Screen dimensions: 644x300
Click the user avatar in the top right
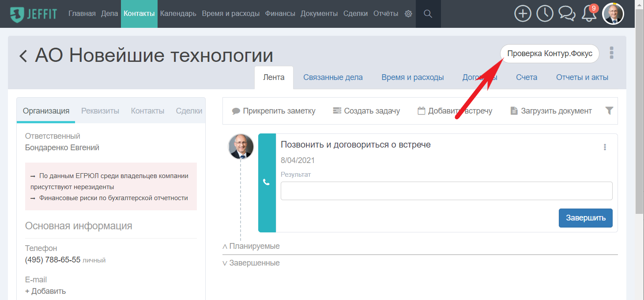(x=613, y=14)
